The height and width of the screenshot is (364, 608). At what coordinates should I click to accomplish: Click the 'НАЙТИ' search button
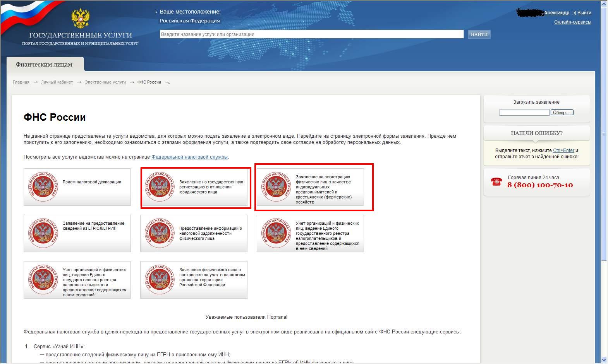click(479, 34)
